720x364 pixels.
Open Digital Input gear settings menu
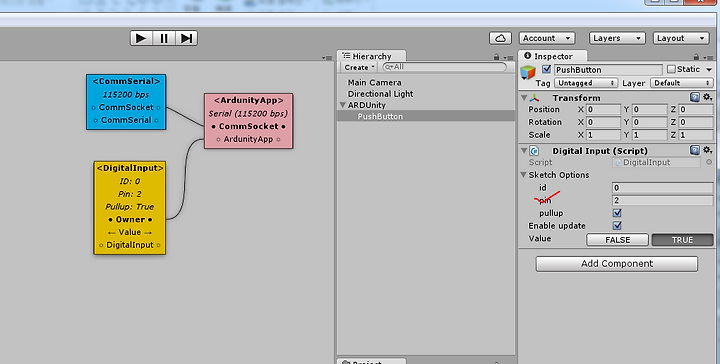(708, 150)
